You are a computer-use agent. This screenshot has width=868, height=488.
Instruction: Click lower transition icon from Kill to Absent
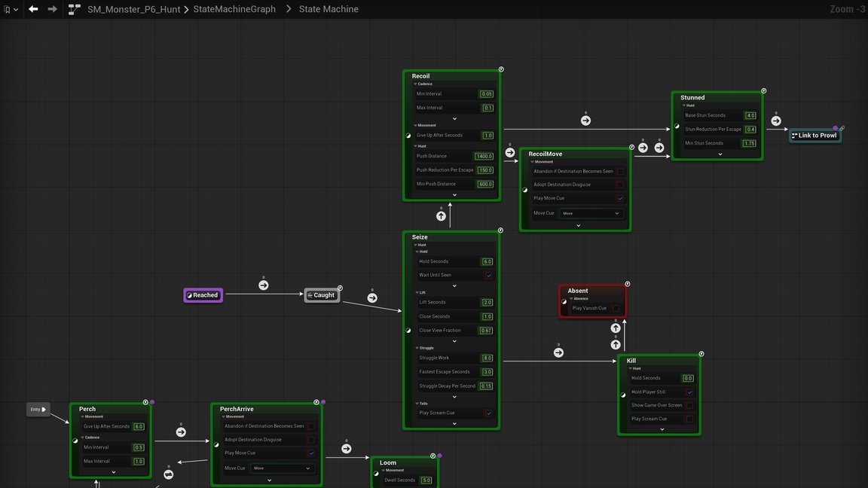point(616,345)
